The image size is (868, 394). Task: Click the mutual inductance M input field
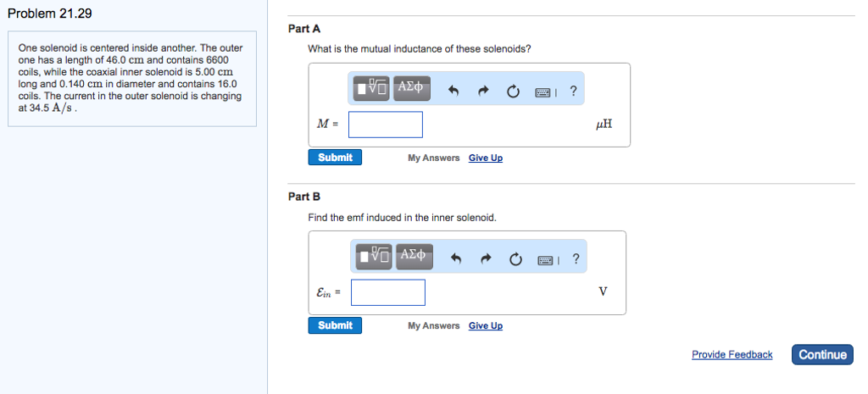(x=386, y=125)
